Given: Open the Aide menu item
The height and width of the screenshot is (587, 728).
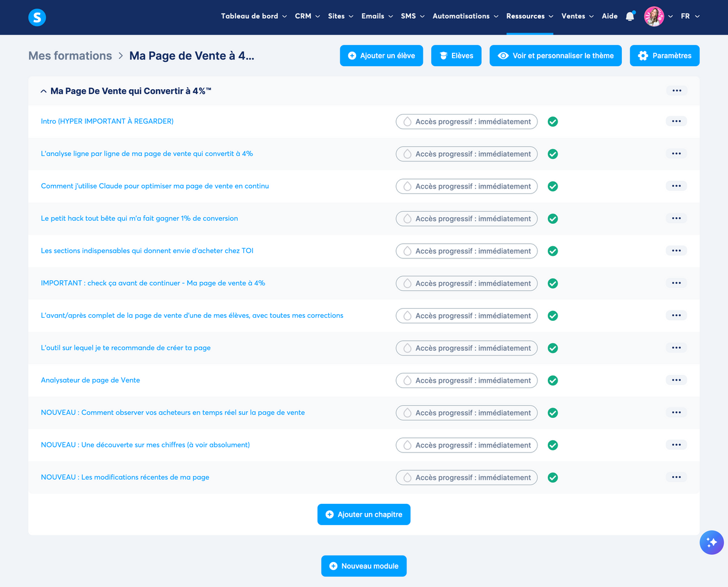Looking at the screenshot, I should point(610,16).
